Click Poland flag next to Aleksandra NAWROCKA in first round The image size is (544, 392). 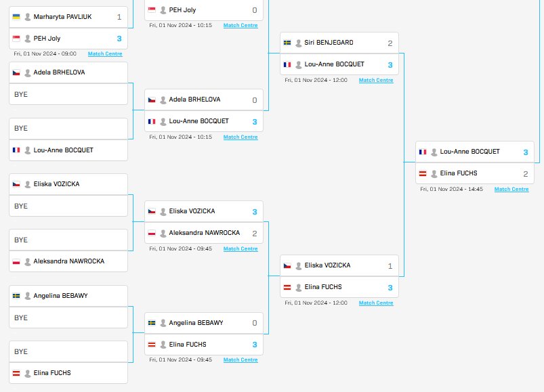pyautogui.click(x=16, y=261)
